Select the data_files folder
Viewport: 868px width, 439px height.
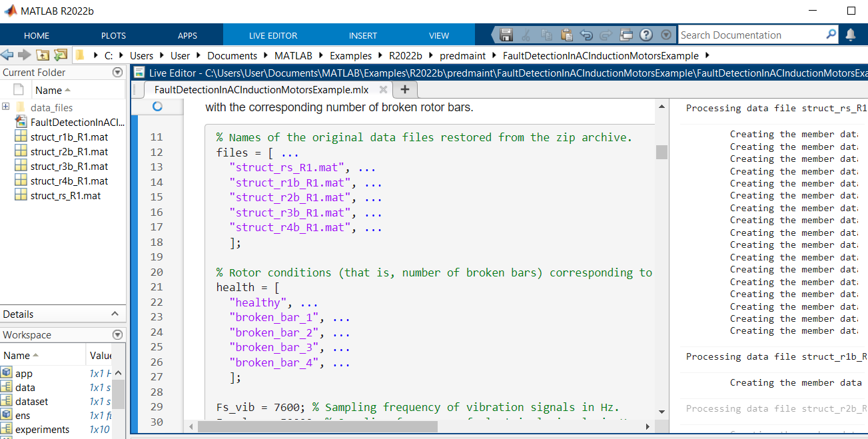coord(52,108)
